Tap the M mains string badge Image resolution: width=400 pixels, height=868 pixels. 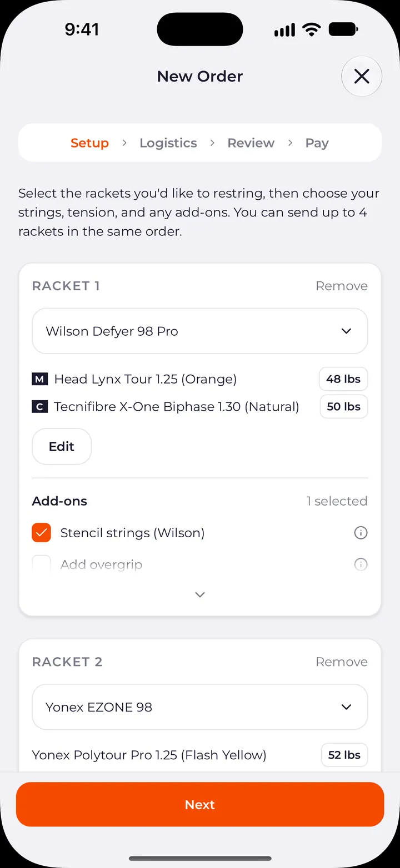click(x=39, y=380)
